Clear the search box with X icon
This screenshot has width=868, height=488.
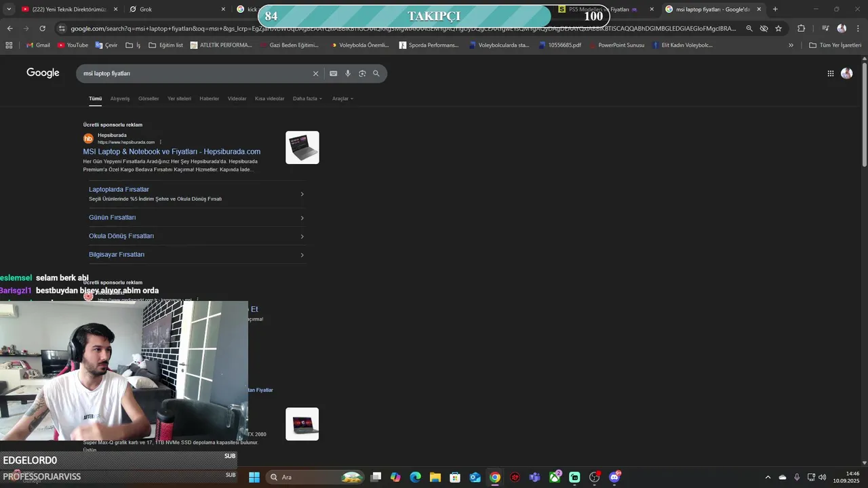click(x=315, y=73)
